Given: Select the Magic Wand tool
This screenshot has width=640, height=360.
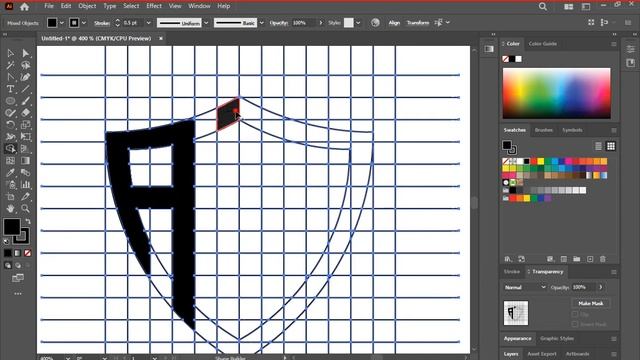Looking at the screenshot, I should tap(11, 65).
